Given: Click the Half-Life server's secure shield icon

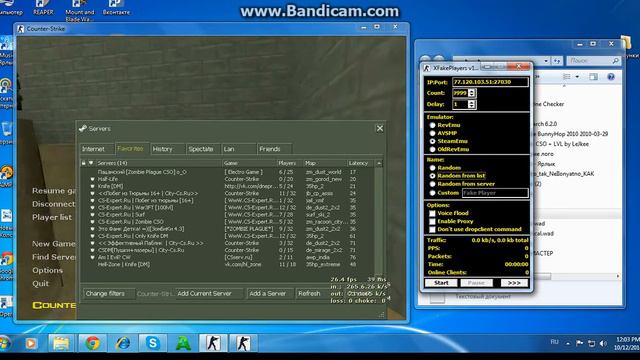Looking at the screenshot, I should pos(92,179).
